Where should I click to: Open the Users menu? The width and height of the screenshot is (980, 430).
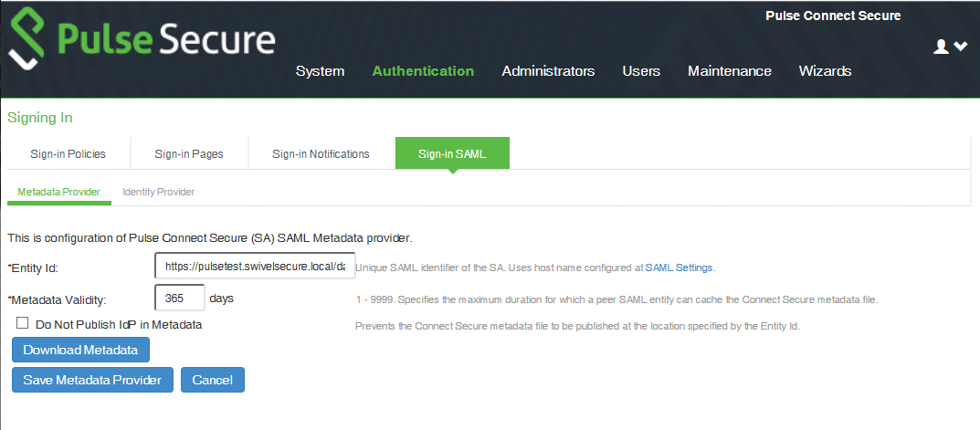click(x=641, y=71)
